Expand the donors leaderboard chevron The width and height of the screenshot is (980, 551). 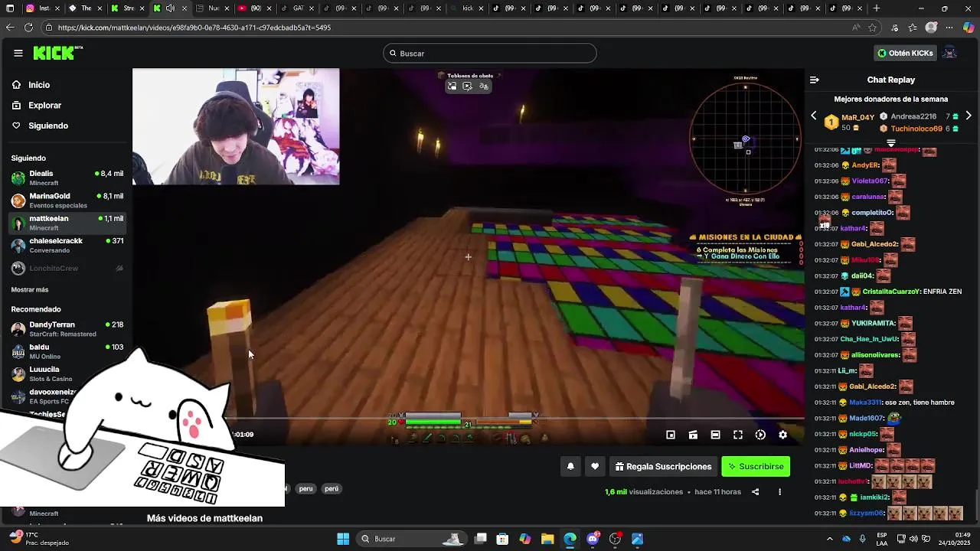(891, 143)
